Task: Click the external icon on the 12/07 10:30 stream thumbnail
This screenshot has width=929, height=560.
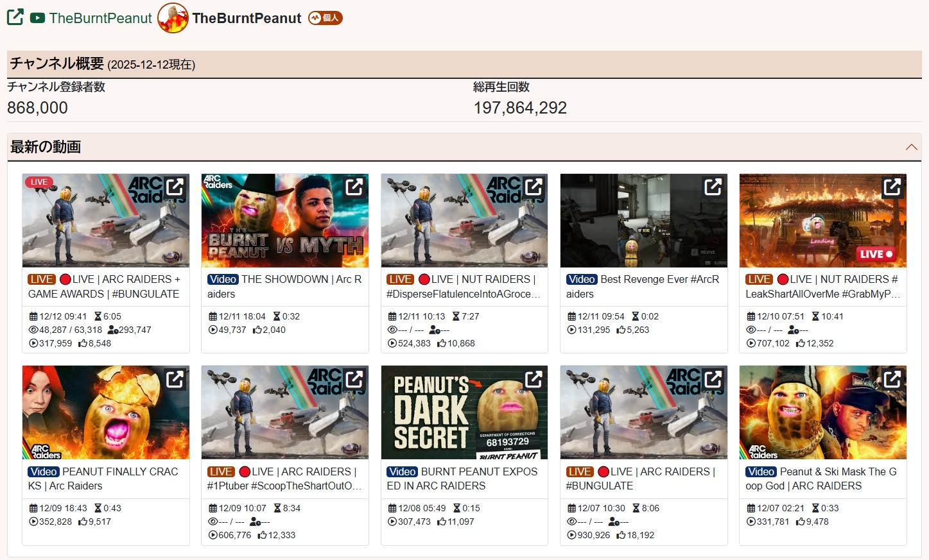Action: coord(713,380)
